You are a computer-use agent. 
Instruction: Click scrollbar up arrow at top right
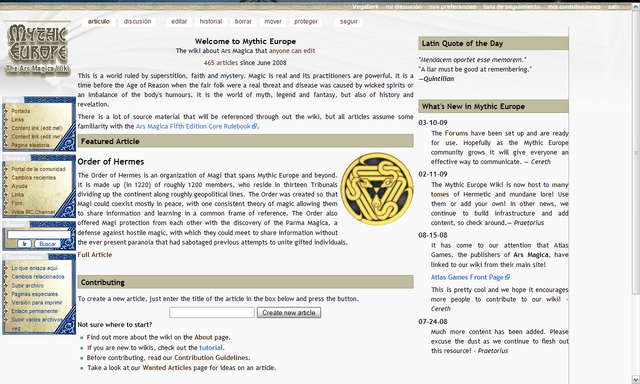click(636, 6)
